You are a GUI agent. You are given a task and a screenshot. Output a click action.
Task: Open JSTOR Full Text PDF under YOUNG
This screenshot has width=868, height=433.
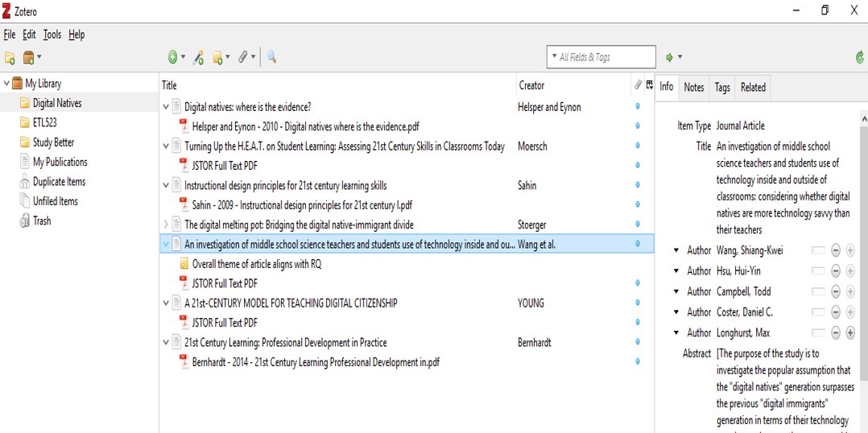(x=224, y=323)
